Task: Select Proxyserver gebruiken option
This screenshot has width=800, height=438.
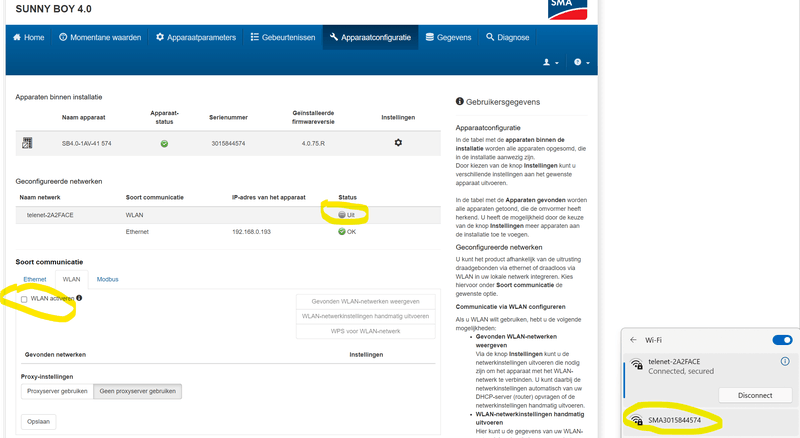Action: [x=57, y=392]
